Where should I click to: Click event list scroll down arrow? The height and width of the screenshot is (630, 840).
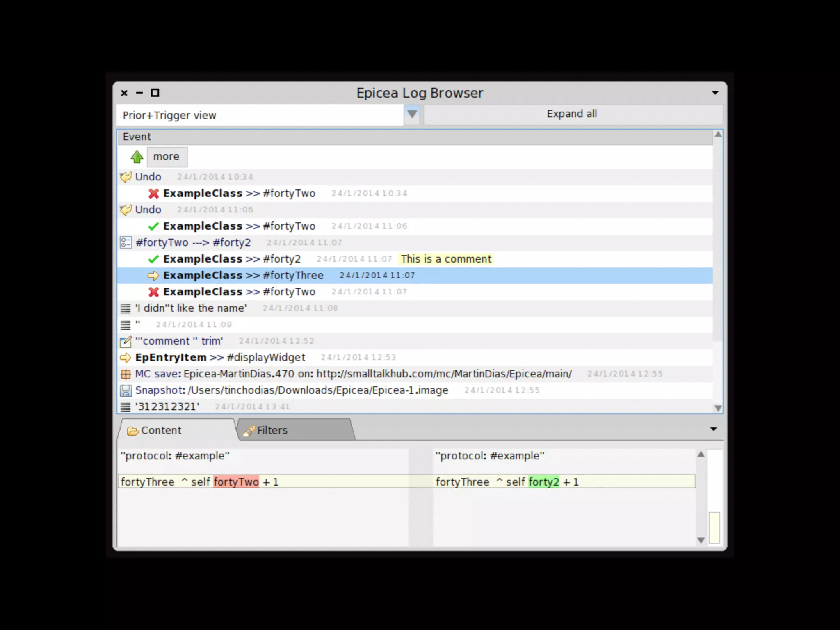point(718,408)
